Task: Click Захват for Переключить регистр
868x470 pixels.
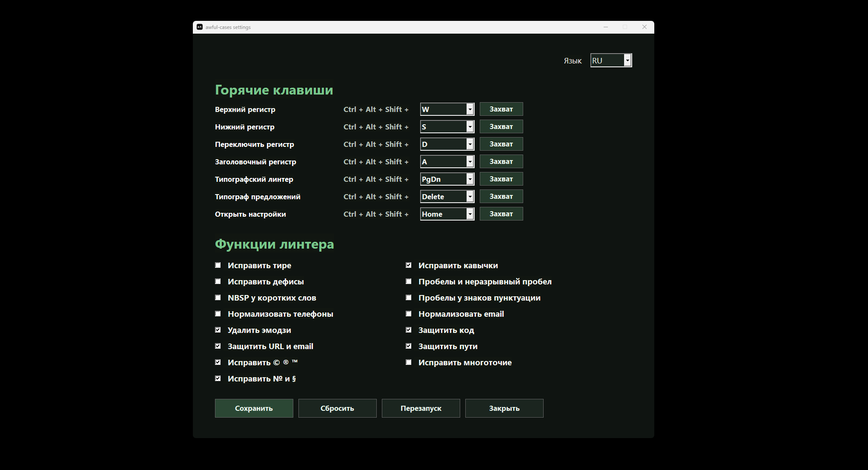Action: point(501,144)
